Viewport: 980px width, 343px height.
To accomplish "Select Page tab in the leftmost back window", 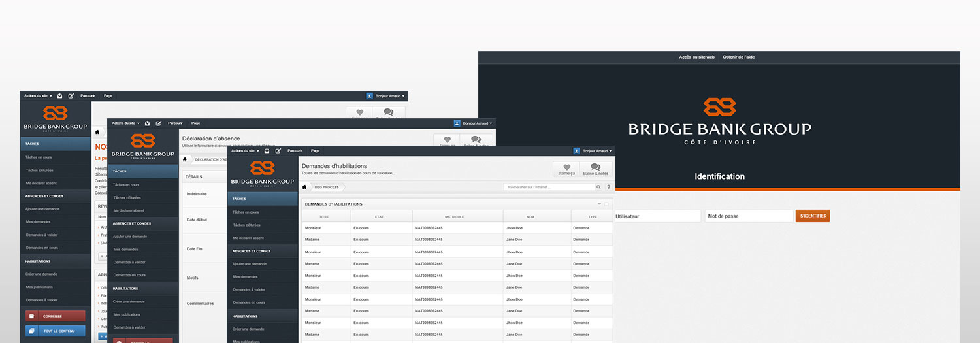I will tap(108, 95).
